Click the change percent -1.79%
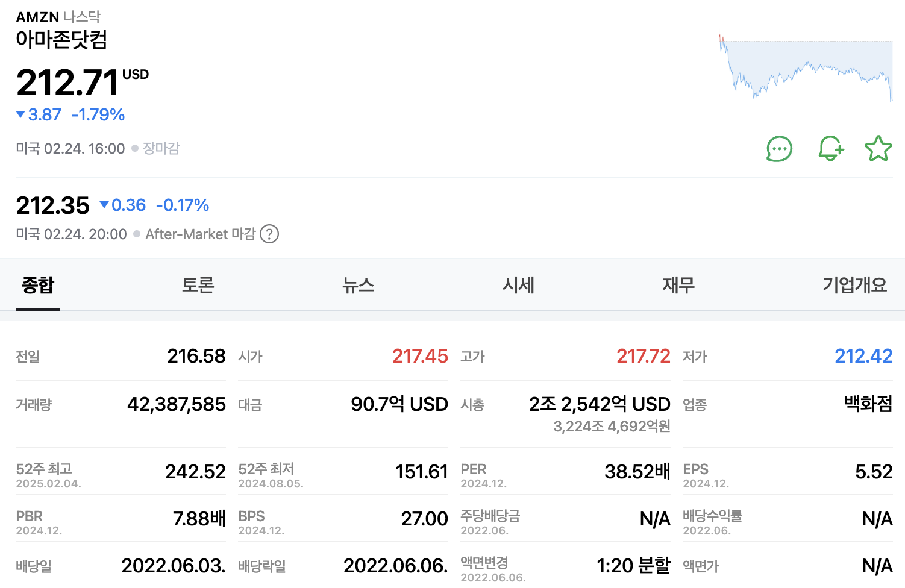905x588 pixels. tap(98, 114)
